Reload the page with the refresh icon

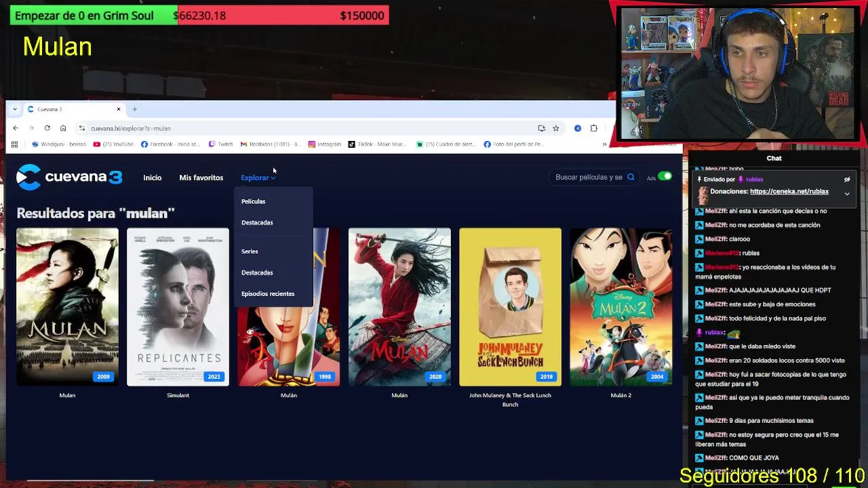tap(47, 128)
